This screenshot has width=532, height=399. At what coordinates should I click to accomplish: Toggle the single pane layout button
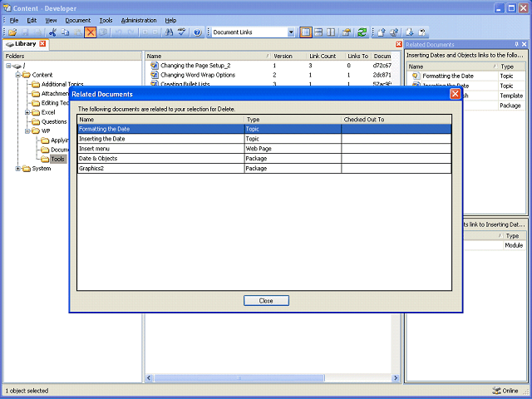point(306,32)
